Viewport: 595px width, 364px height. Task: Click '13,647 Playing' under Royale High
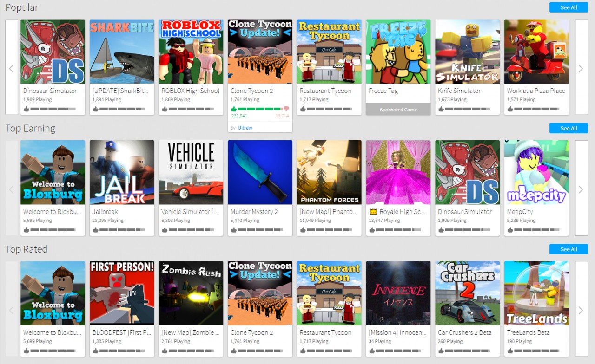[384, 221]
